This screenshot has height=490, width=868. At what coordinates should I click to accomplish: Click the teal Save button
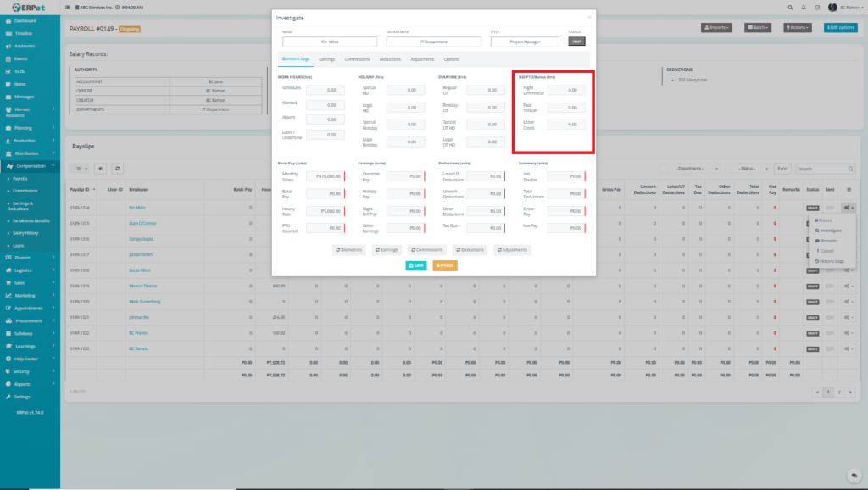pyautogui.click(x=415, y=265)
